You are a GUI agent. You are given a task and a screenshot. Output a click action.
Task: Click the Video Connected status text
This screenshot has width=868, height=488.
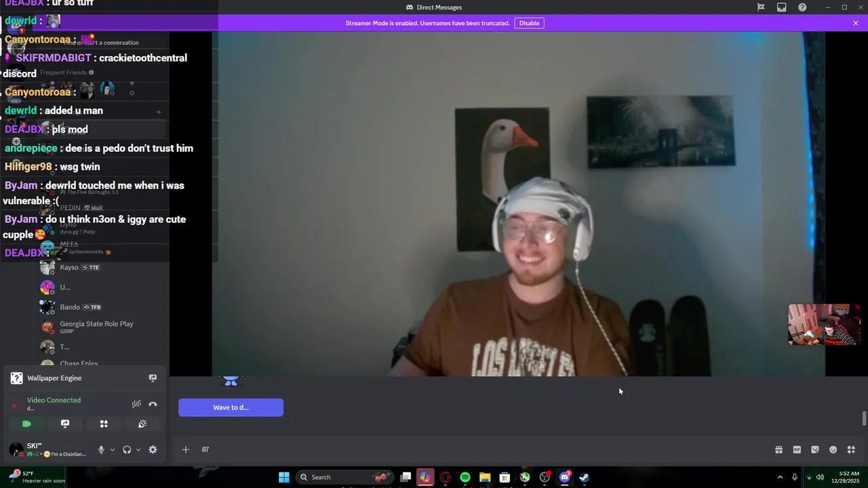[54, 400]
